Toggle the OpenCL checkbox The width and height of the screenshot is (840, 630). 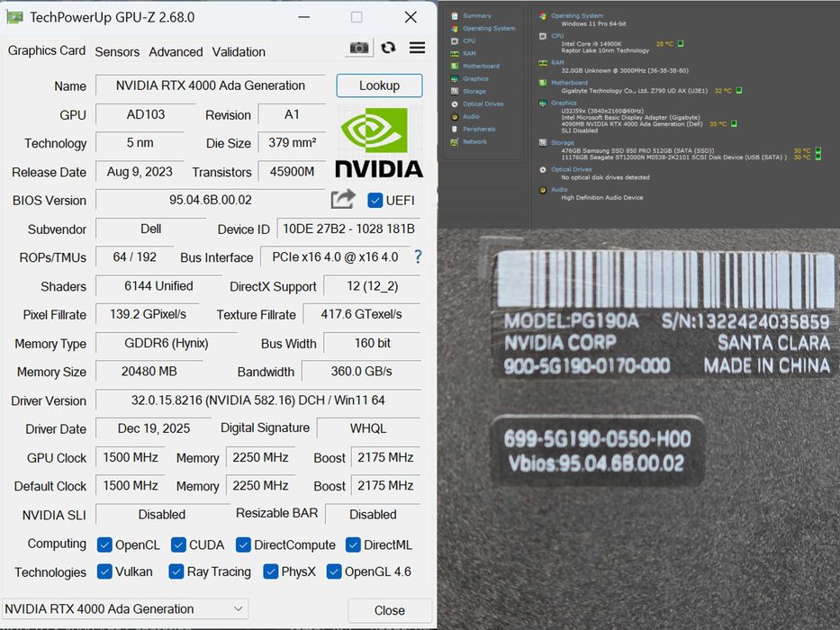(x=104, y=544)
